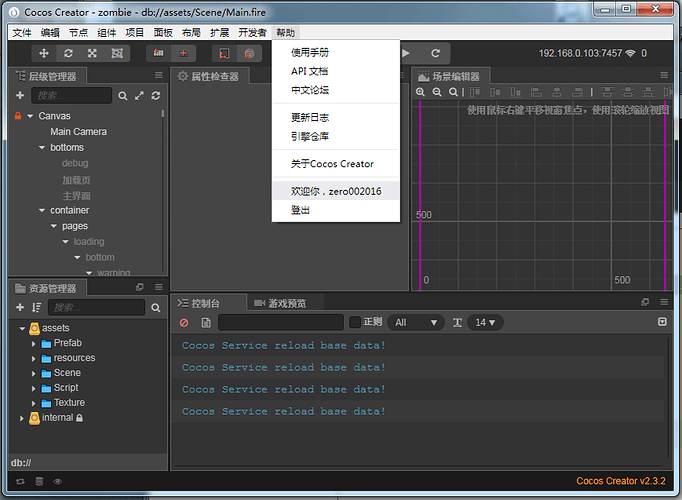Select the 主界面 node

tap(76, 196)
